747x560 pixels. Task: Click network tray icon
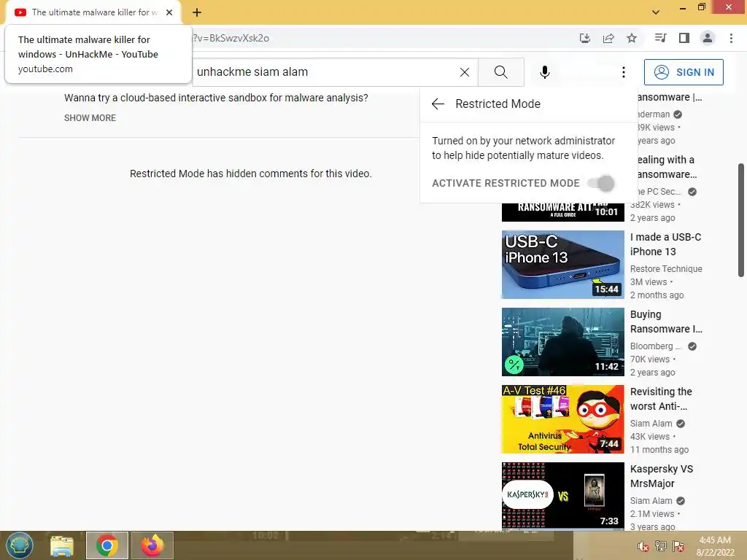coord(661,546)
